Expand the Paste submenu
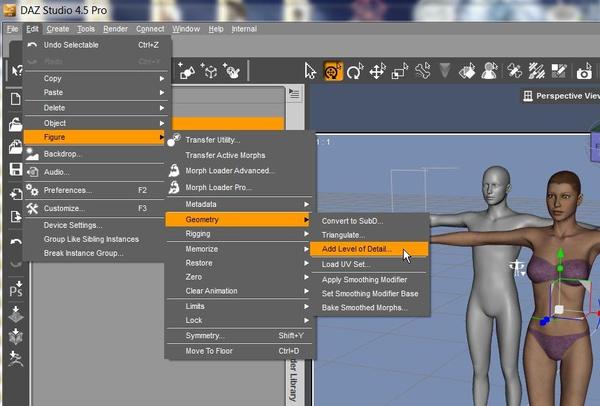This screenshot has height=406, width=600. (x=96, y=93)
